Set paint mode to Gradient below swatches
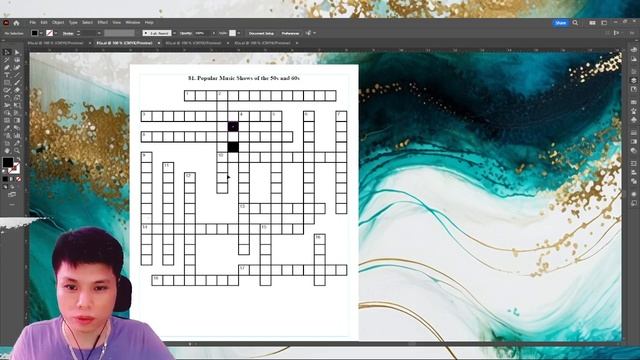The width and height of the screenshot is (640, 360). click(x=11, y=179)
